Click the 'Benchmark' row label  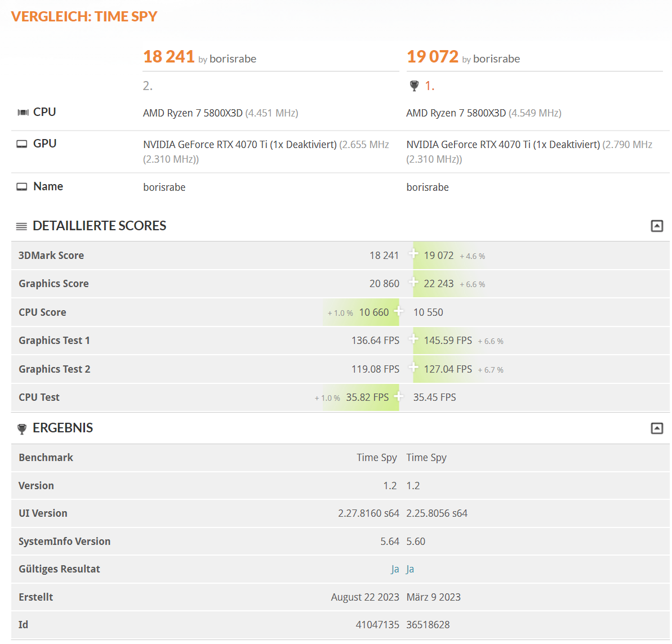(46, 457)
